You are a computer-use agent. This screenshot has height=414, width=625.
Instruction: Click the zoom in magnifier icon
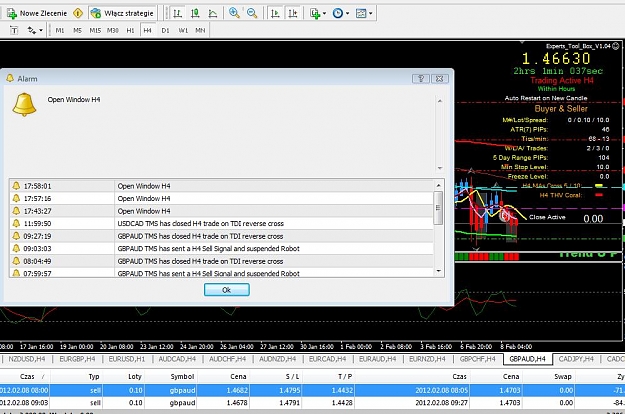pyautogui.click(x=234, y=13)
